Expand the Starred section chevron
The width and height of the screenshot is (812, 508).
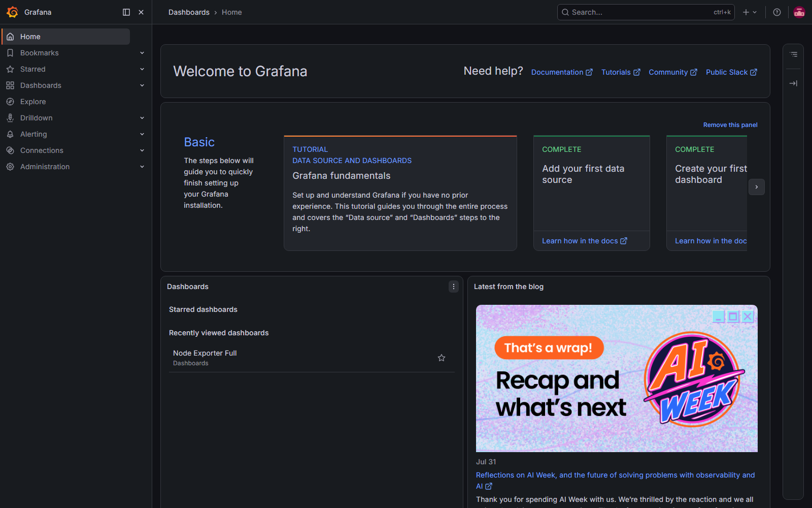[x=142, y=69]
